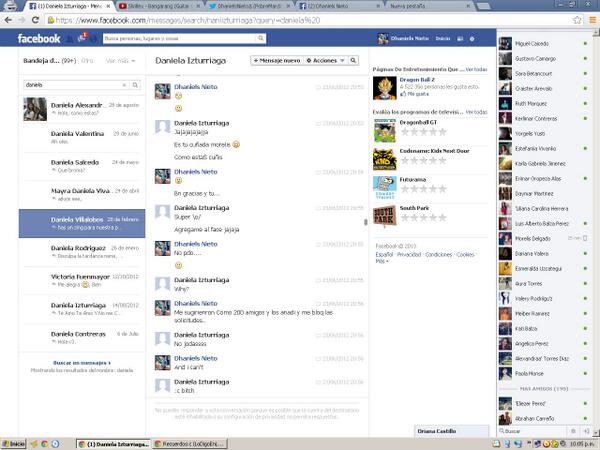Open the Victoria Fuenmayor conversation
600x450 pixels.
coord(82,280)
